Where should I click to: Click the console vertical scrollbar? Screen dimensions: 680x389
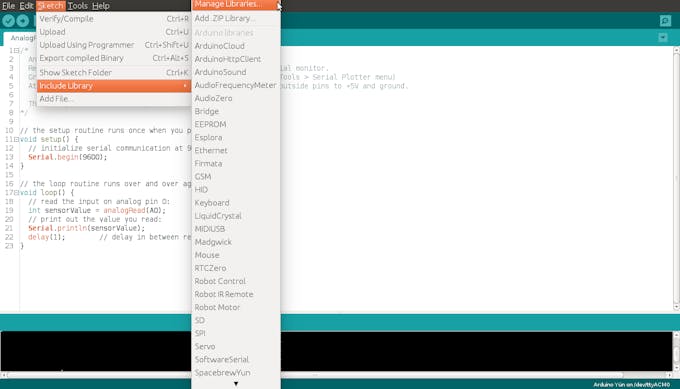676,352
